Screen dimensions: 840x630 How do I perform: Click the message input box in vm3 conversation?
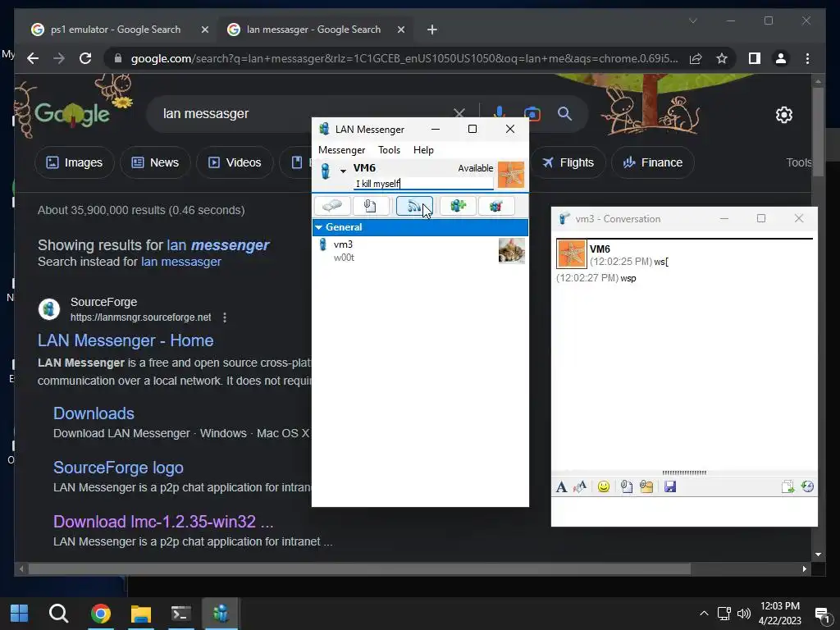pyautogui.click(x=684, y=512)
